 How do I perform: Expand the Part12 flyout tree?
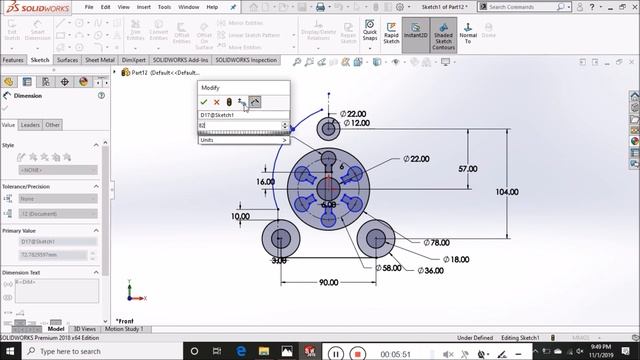point(115,72)
